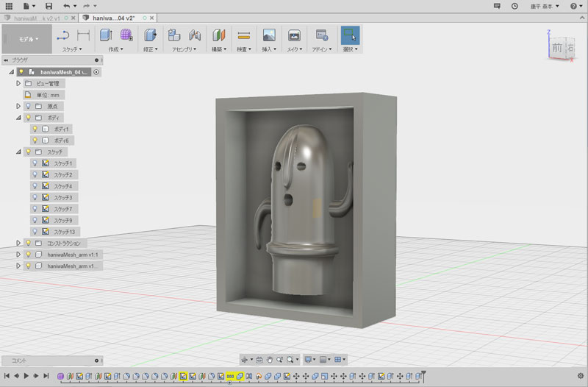Select スケッチ7 in the browser
Screen dimensions: 588x387
[63, 209]
